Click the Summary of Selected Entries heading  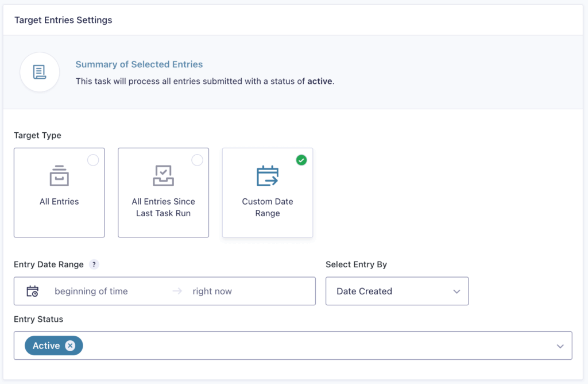point(139,64)
